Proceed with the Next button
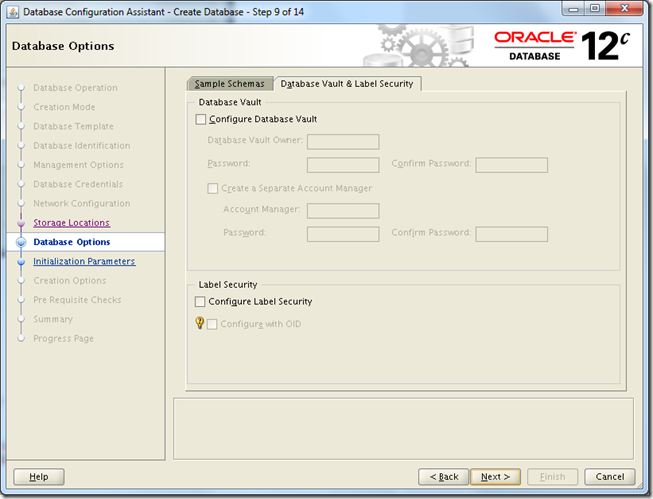 (495, 477)
